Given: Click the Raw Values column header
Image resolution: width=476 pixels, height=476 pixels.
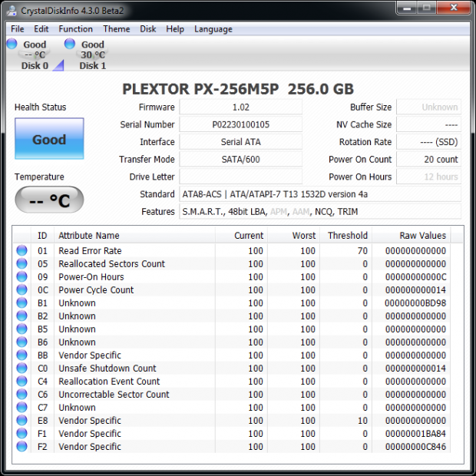Looking at the screenshot, I should point(412,235).
